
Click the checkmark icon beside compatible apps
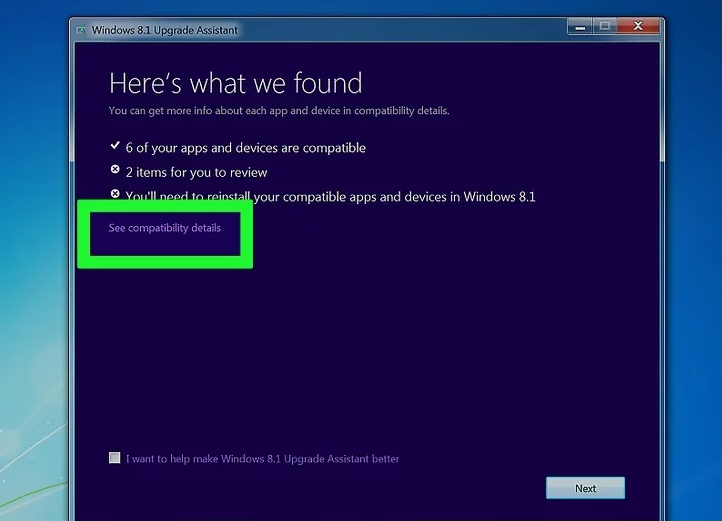(115, 146)
